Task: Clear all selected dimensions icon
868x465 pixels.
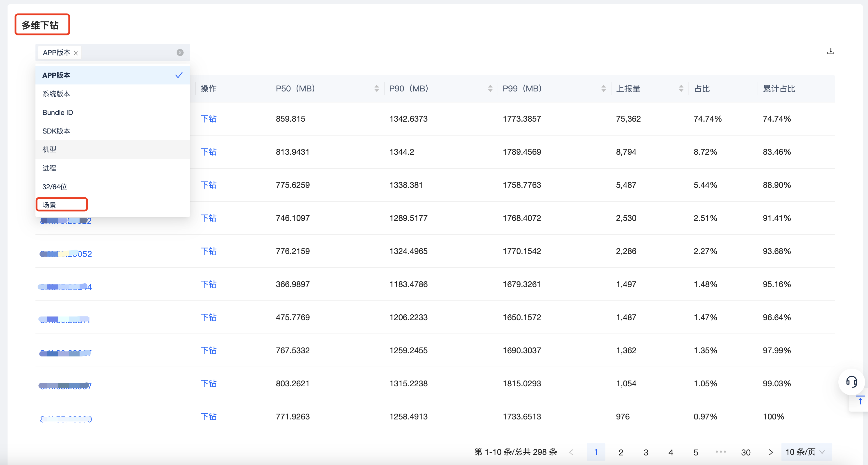Action: (180, 53)
